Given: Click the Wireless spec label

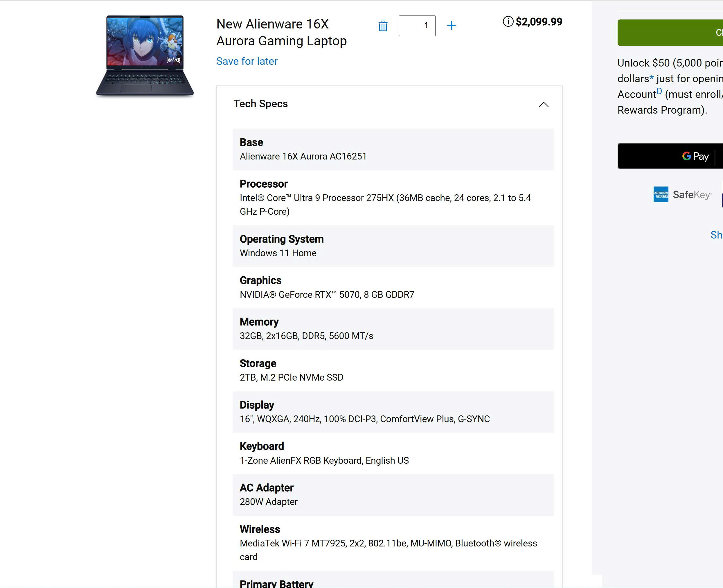Looking at the screenshot, I should click(x=260, y=529).
